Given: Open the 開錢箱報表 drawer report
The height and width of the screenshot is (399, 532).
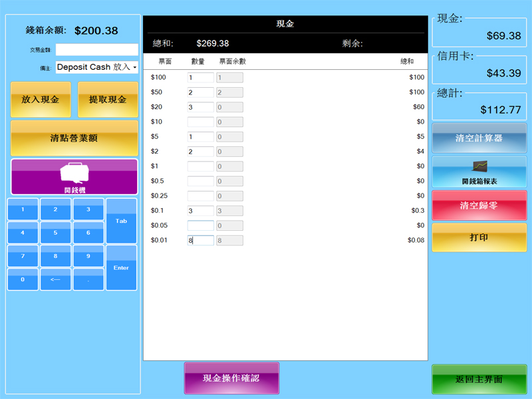Looking at the screenshot, I should pyautogui.click(x=479, y=172).
